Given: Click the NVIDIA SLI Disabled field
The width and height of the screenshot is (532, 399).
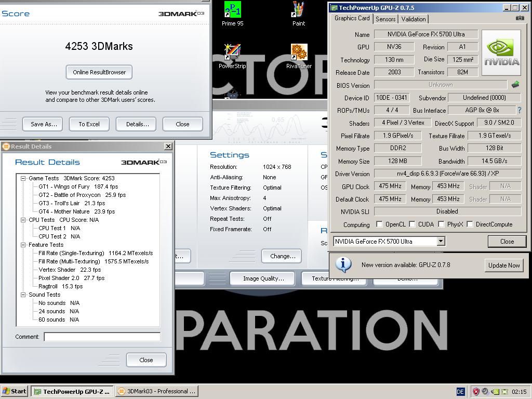Looking at the screenshot, I should pyautogui.click(x=447, y=211).
